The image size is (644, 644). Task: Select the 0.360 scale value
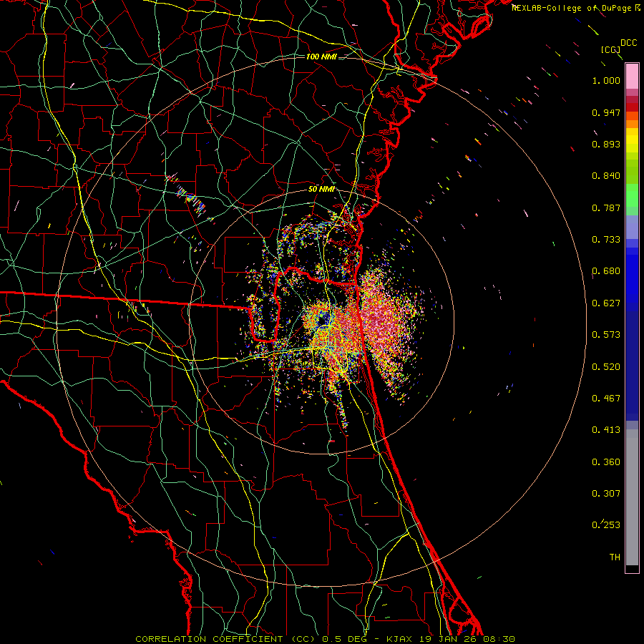606,462
